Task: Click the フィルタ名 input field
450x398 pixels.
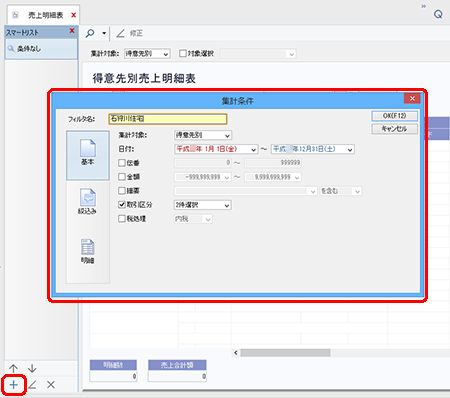Action: point(168,119)
